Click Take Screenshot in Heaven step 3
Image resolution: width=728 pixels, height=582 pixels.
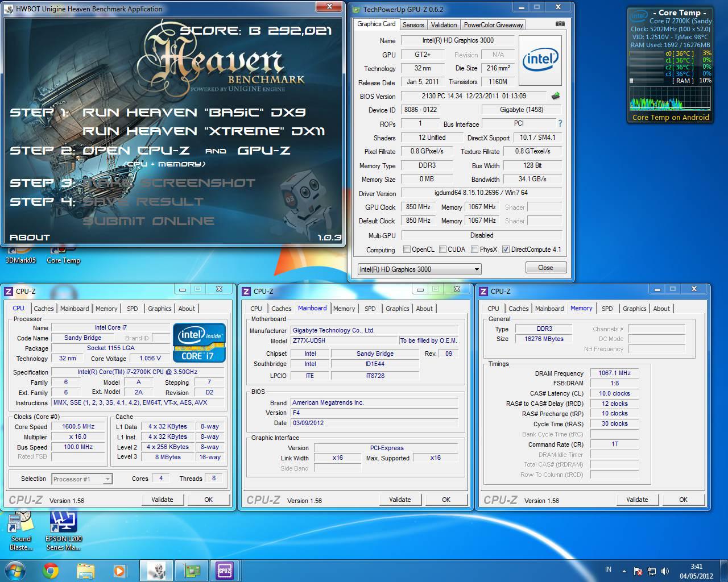pos(169,183)
